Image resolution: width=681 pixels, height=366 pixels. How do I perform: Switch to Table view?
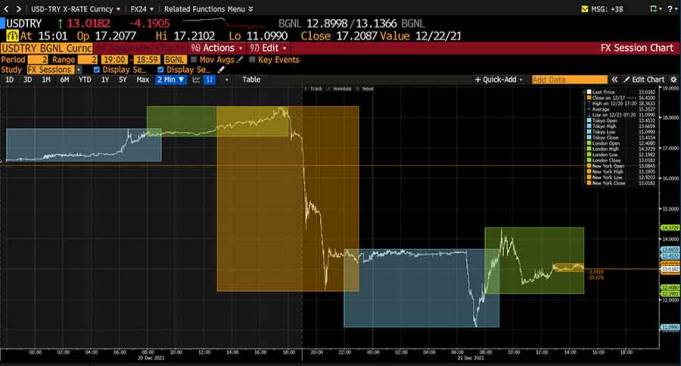pos(251,79)
